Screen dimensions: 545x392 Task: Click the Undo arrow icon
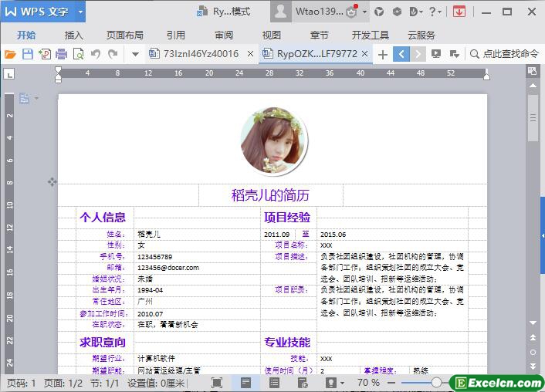pyautogui.click(x=96, y=54)
